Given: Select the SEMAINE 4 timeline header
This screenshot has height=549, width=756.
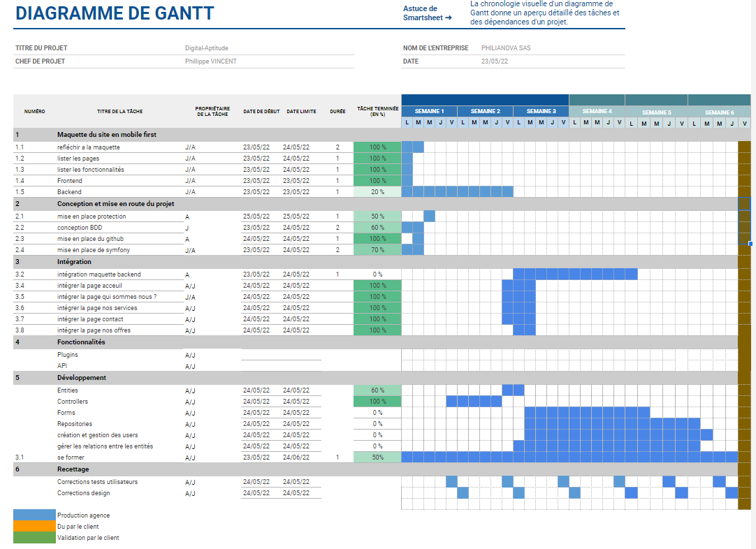Looking at the screenshot, I should click(x=597, y=111).
